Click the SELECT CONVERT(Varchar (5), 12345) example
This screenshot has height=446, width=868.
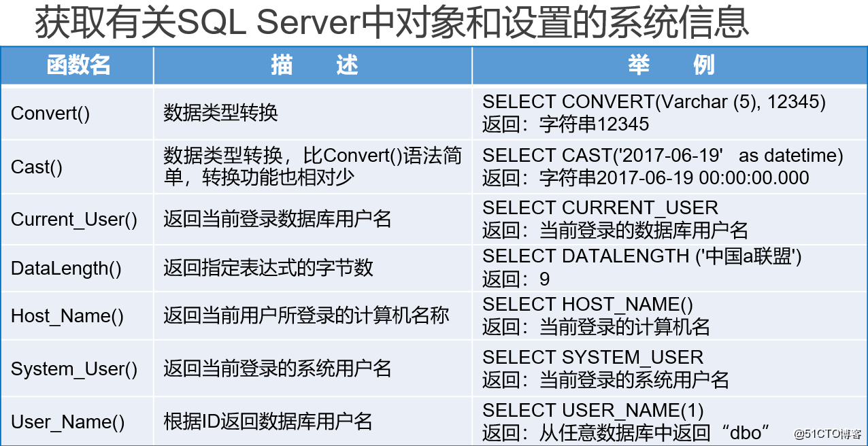tap(654, 102)
